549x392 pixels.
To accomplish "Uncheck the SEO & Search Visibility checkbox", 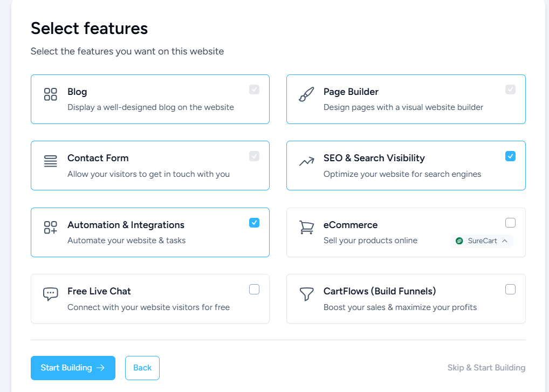I will (x=510, y=156).
